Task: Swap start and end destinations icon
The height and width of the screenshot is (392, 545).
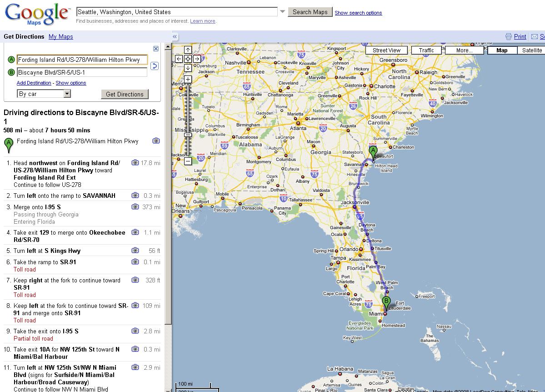Action: (x=155, y=66)
